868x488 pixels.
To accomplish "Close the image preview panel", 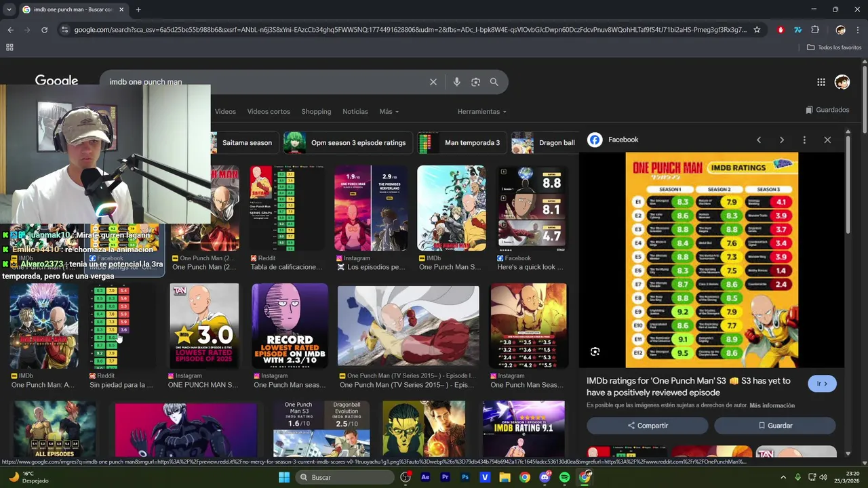I will pos(827,140).
